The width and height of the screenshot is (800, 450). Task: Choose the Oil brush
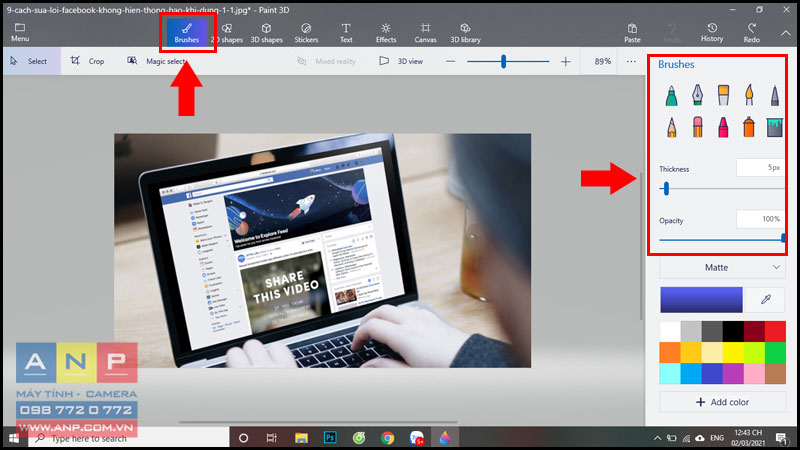(x=723, y=95)
